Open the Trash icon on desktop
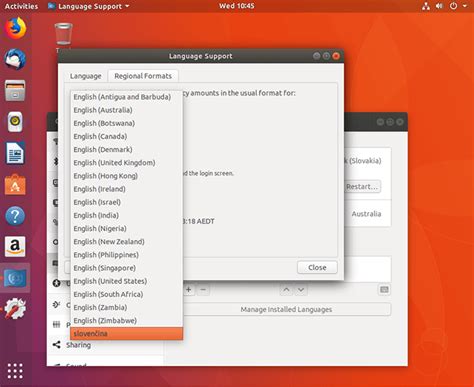Image resolution: width=474 pixels, height=387 pixels. point(63,34)
